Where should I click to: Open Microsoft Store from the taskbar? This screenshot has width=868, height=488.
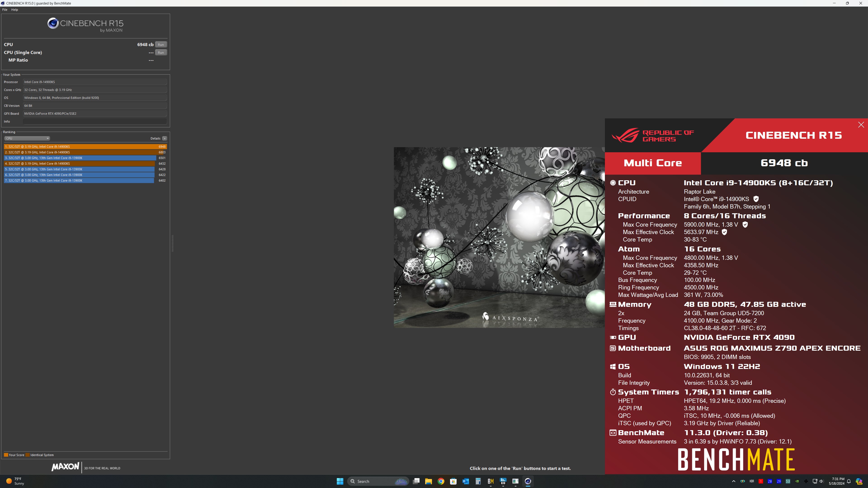[x=453, y=481]
